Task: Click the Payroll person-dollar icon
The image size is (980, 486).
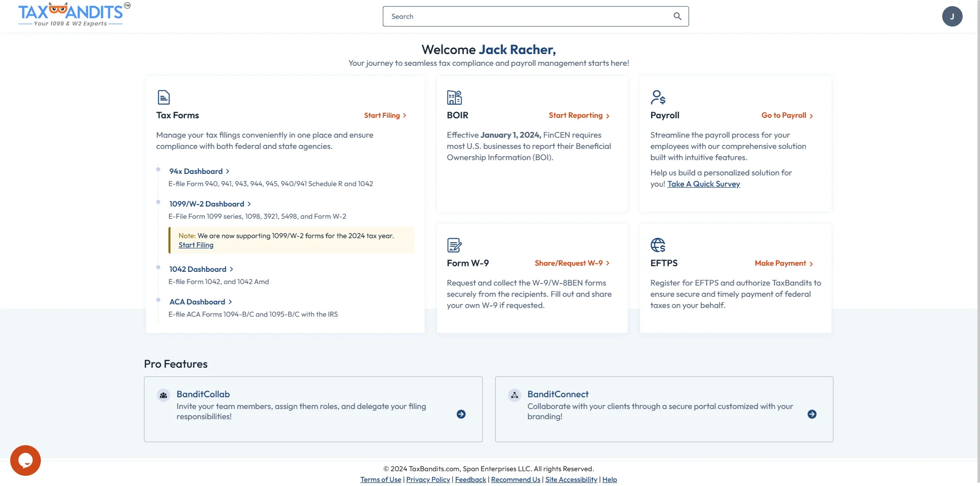Action: (x=658, y=97)
